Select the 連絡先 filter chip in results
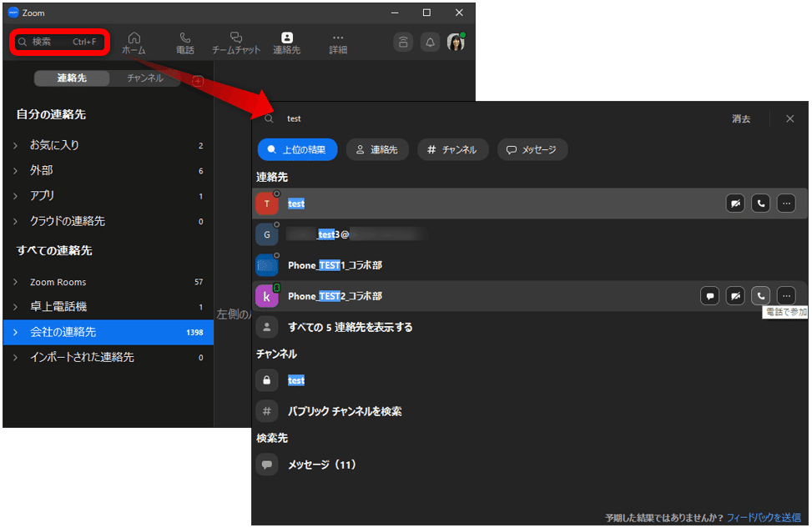This screenshot has width=812, height=528. click(377, 149)
